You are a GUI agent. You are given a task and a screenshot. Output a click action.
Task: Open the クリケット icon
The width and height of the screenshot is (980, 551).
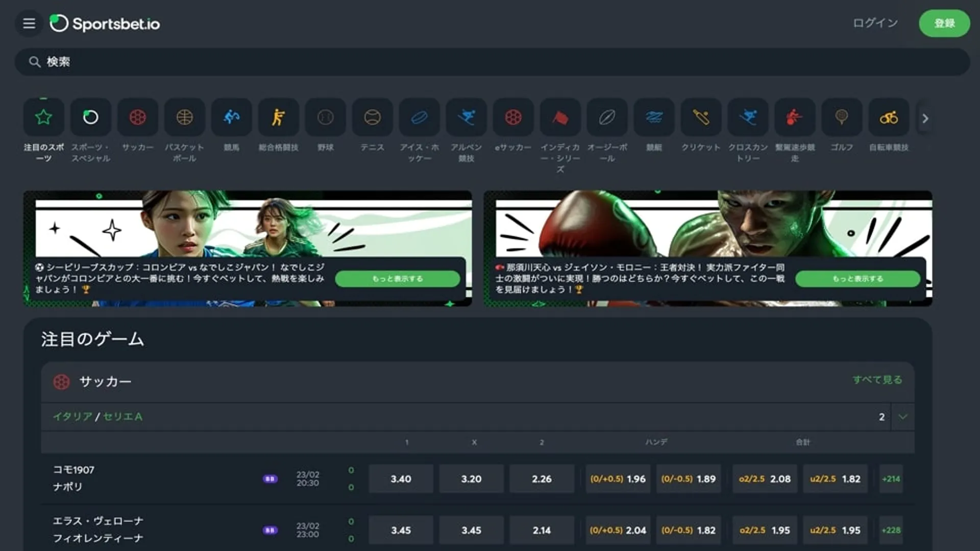(701, 117)
